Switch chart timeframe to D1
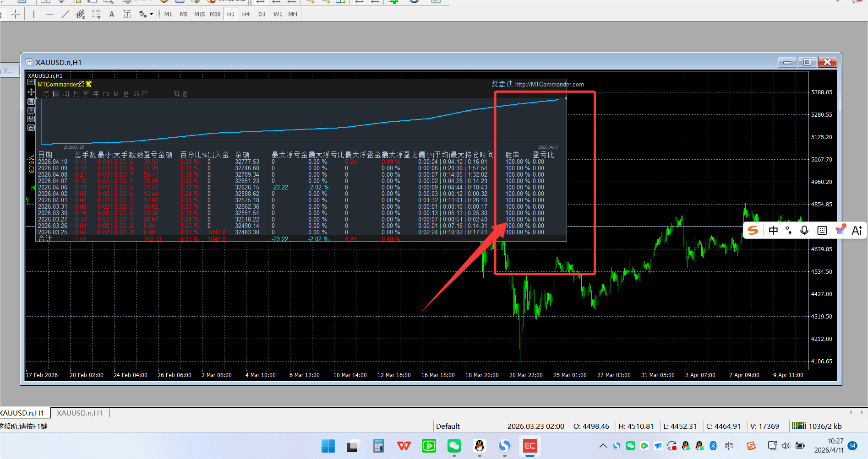868x459 pixels. 262,14
